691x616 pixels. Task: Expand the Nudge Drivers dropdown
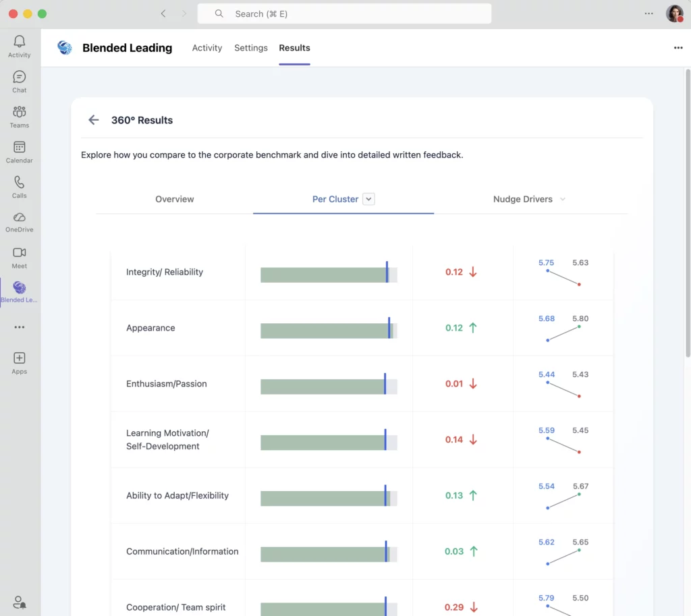[x=563, y=200]
